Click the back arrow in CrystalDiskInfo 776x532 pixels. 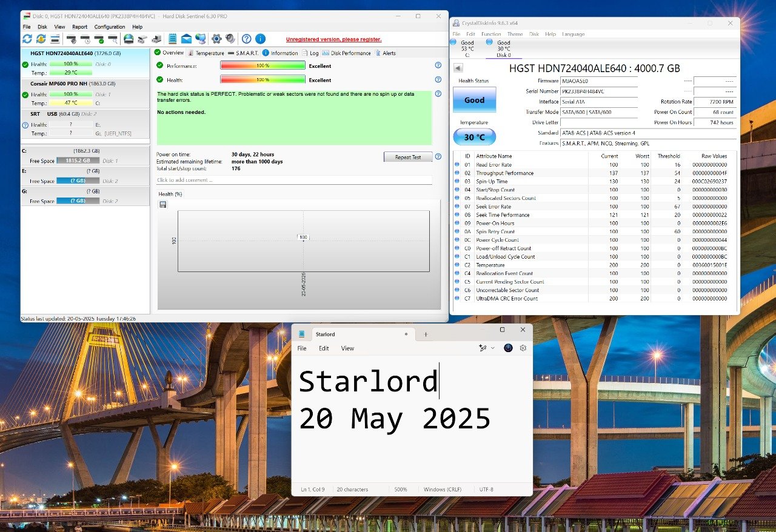pyautogui.click(x=458, y=68)
